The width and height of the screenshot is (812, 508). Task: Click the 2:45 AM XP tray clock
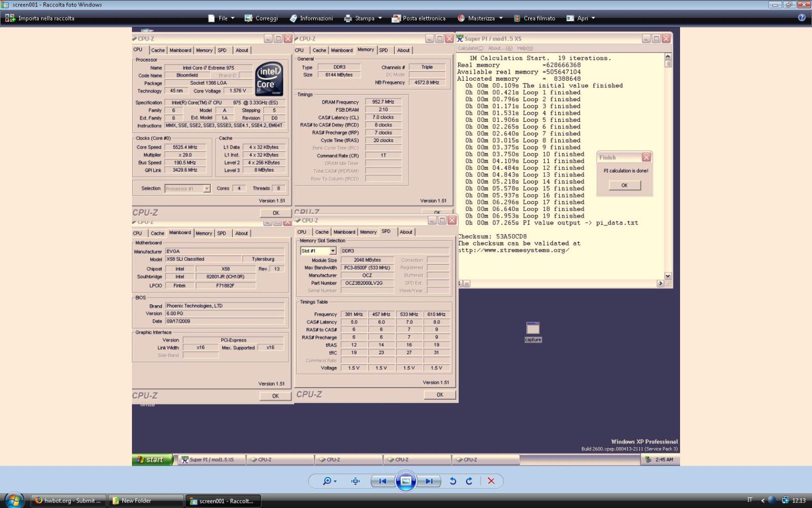point(664,460)
